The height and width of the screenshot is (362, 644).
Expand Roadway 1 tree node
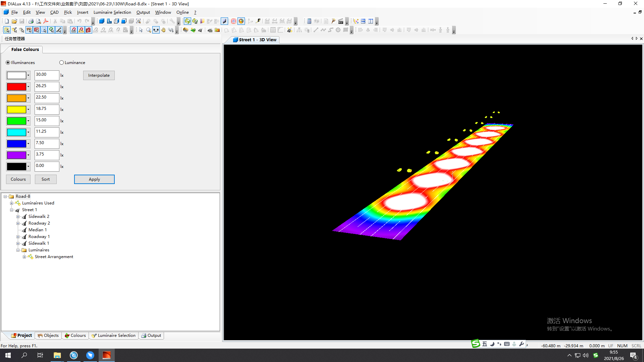coord(18,237)
